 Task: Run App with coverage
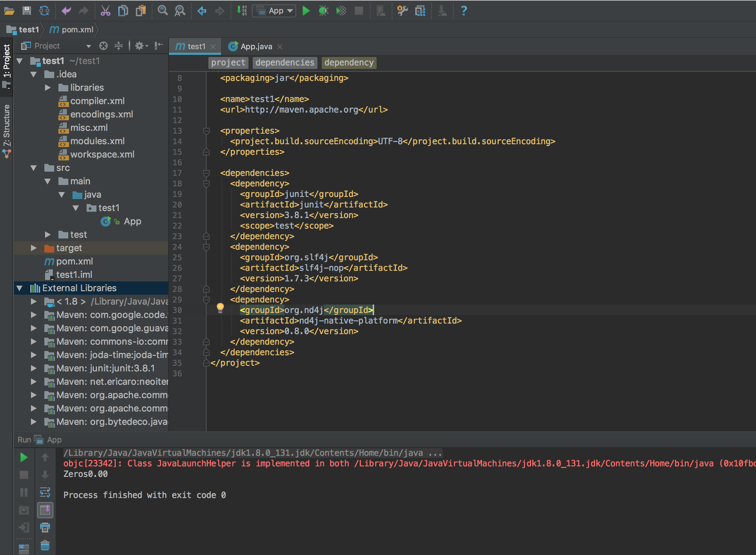(x=341, y=11)
